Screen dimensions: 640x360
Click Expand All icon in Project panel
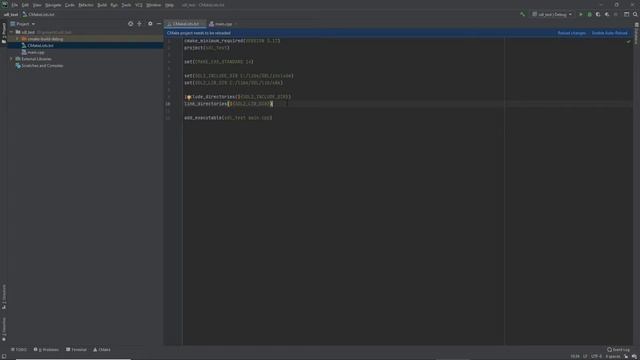(x=139, y=24)
